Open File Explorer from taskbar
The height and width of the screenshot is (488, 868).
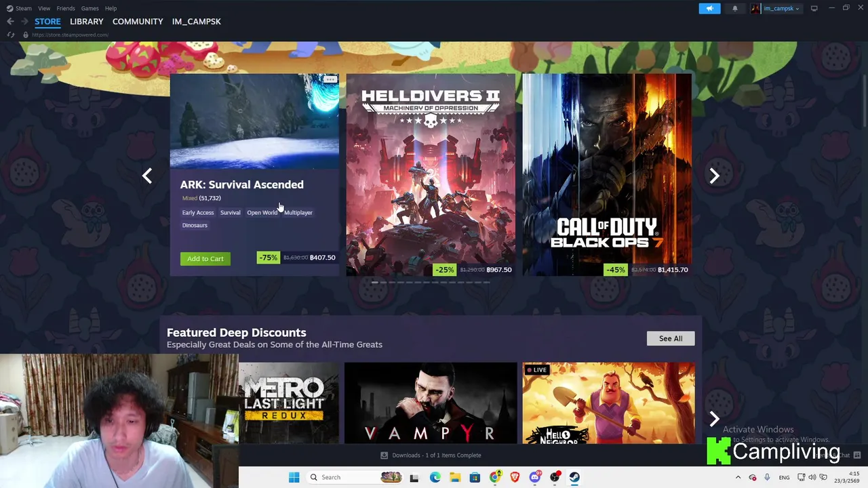tap(455, 477)
